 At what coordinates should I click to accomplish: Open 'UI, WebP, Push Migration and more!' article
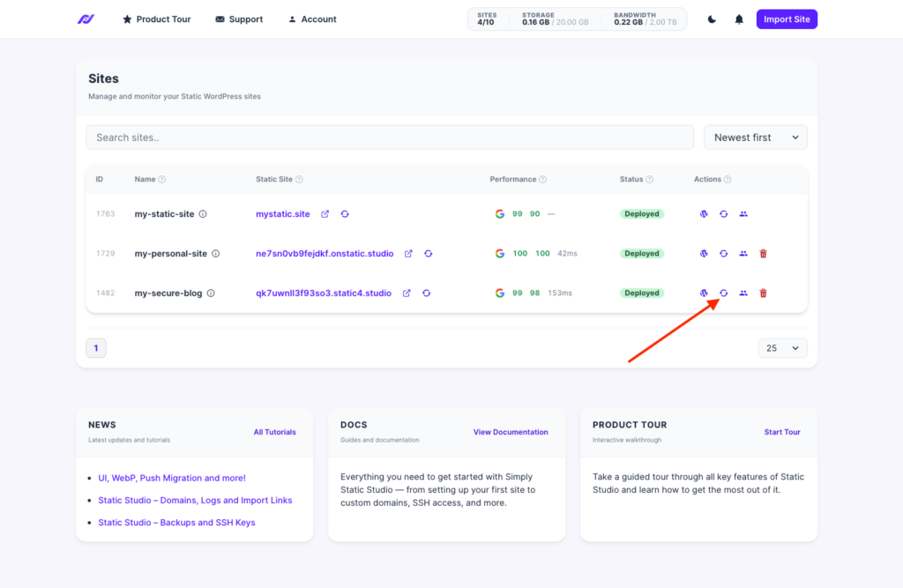point(172,478)
